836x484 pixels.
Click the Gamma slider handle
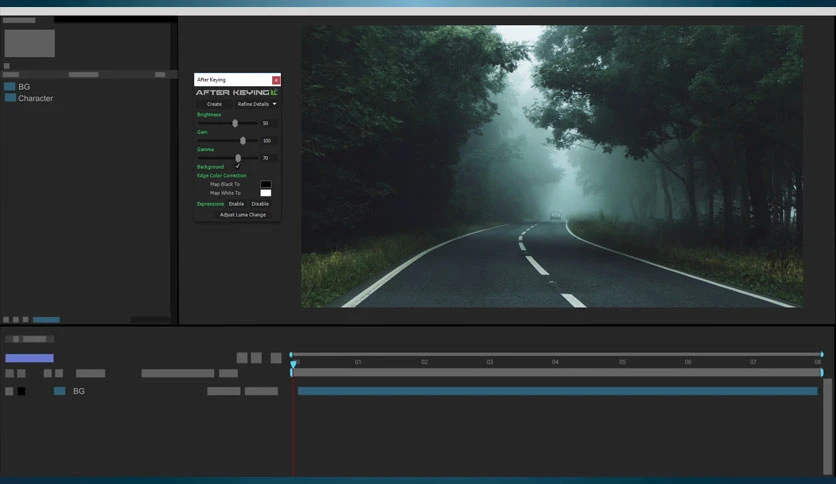point(238,158)
